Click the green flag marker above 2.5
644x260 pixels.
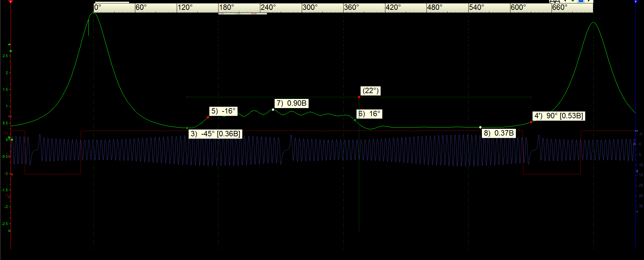pos(10,45)
